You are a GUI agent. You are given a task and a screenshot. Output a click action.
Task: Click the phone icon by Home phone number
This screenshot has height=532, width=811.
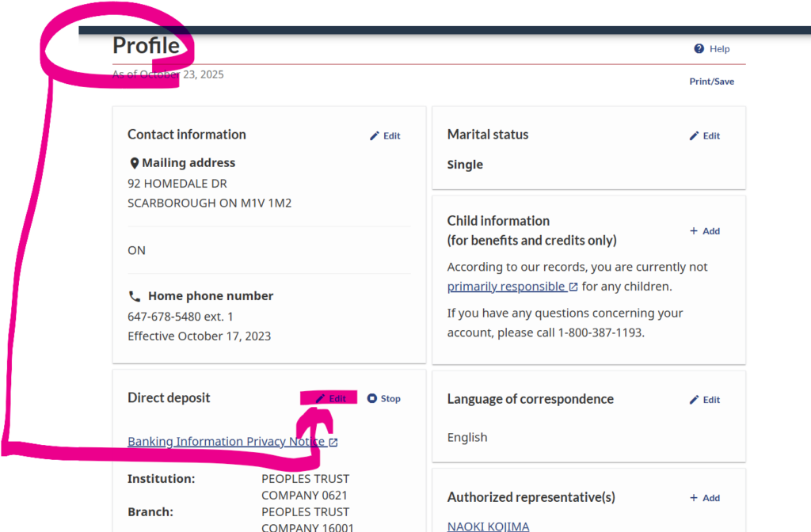click(135, 296)
